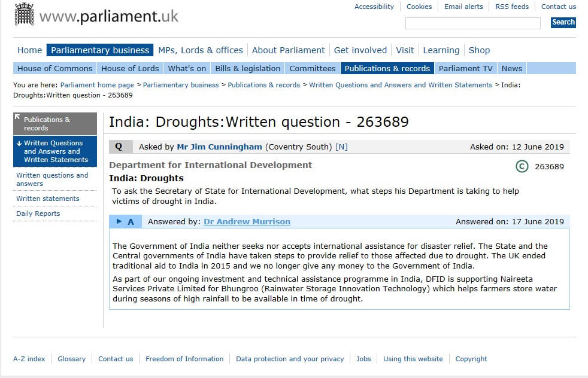Click the RSS feeds link
The height and width of the screenshot is (378, 588).
click(x=512, y=7)
